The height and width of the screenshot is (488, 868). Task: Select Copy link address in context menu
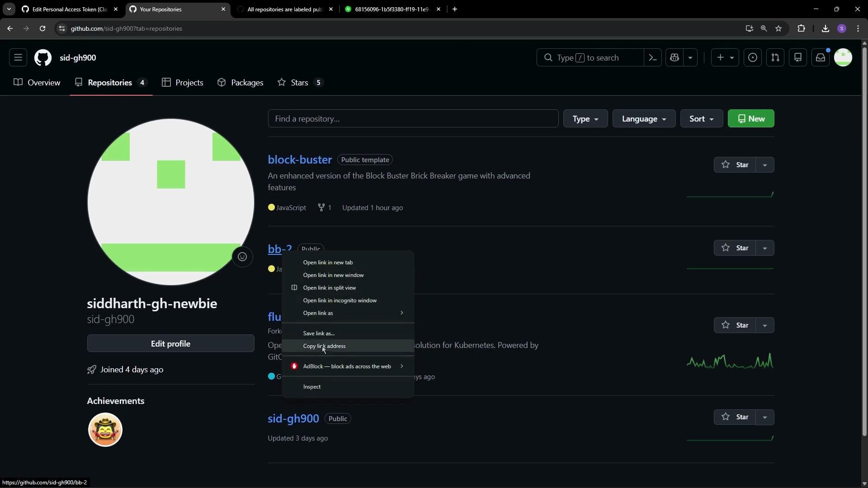tap(348, 346)
